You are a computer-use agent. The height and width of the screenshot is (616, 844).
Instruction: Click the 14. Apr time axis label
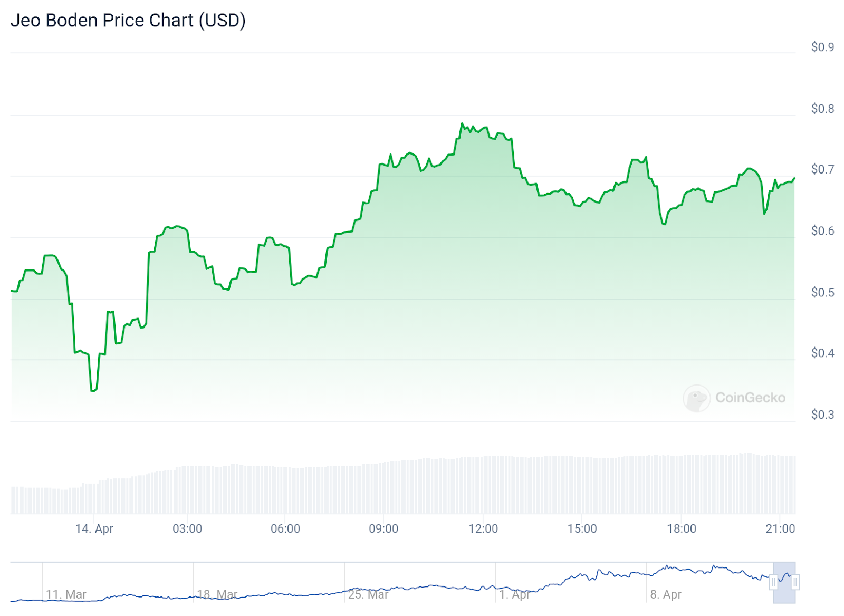(94, 529)
